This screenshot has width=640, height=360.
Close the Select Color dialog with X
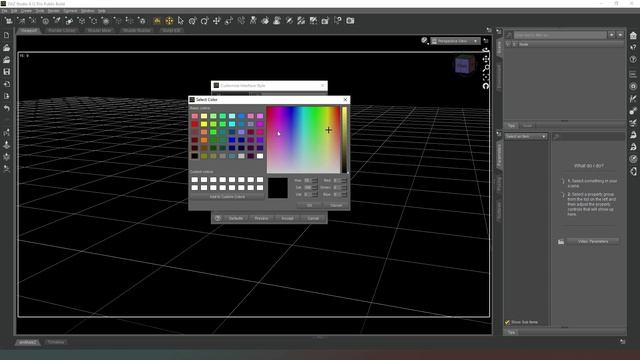coord(345,100)
